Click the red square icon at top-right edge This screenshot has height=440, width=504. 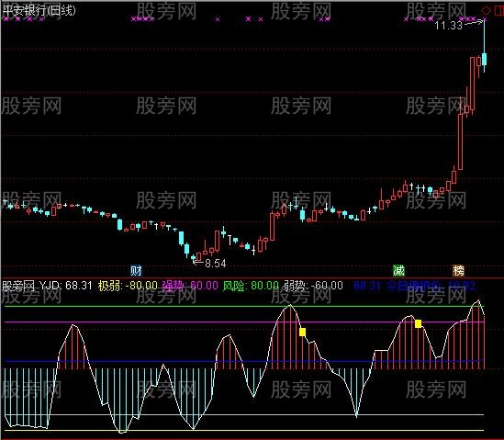499,10
